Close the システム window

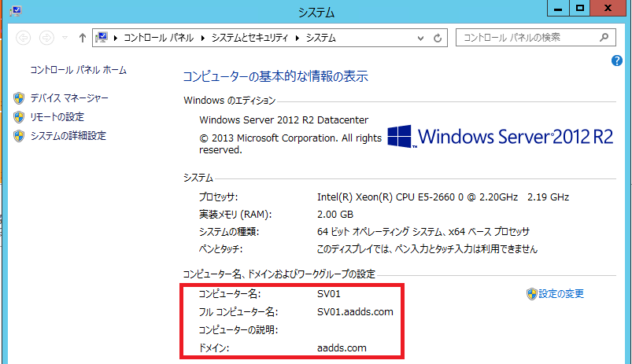tap(608, 8)
